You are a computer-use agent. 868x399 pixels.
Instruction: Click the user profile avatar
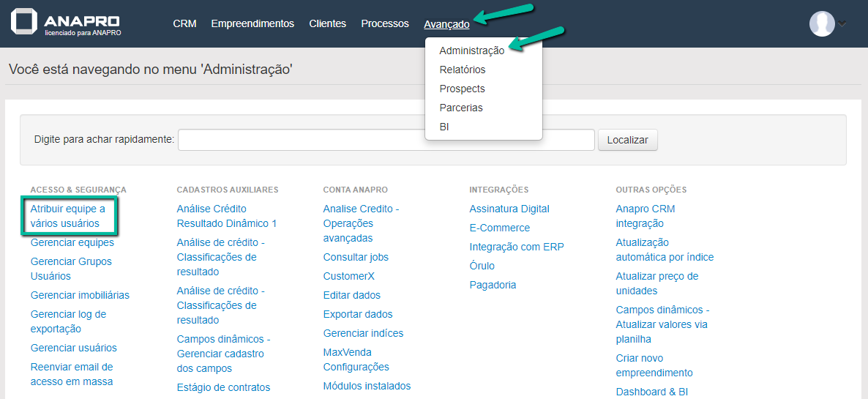pos(822,23)
